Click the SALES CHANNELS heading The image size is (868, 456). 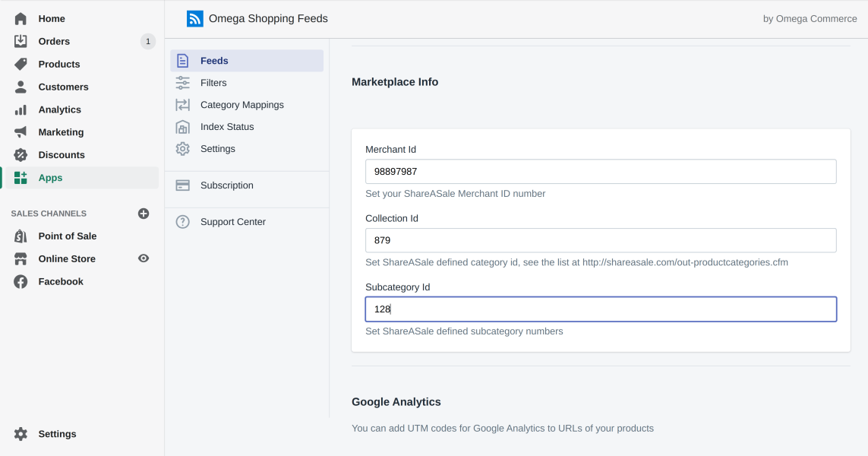49,214
